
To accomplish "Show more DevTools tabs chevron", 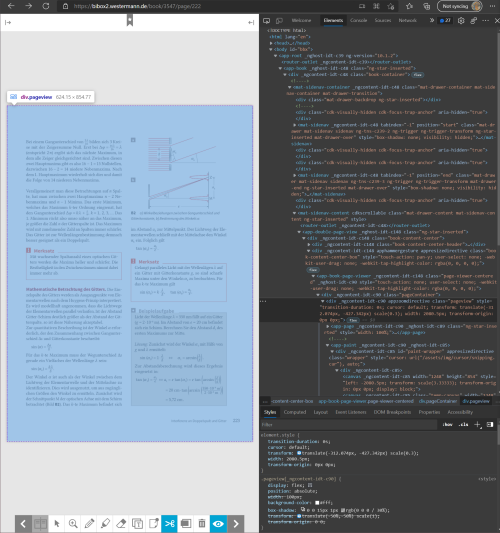I will 431,20.
